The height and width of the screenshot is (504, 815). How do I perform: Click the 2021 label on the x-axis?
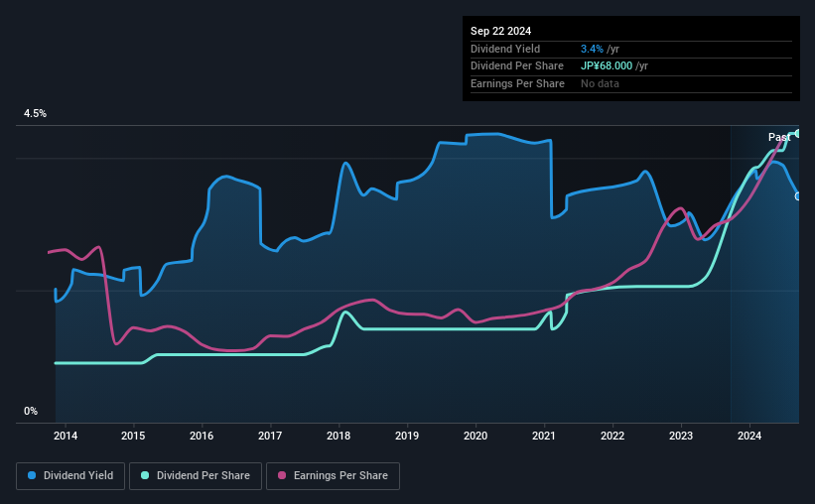point(544,436)
